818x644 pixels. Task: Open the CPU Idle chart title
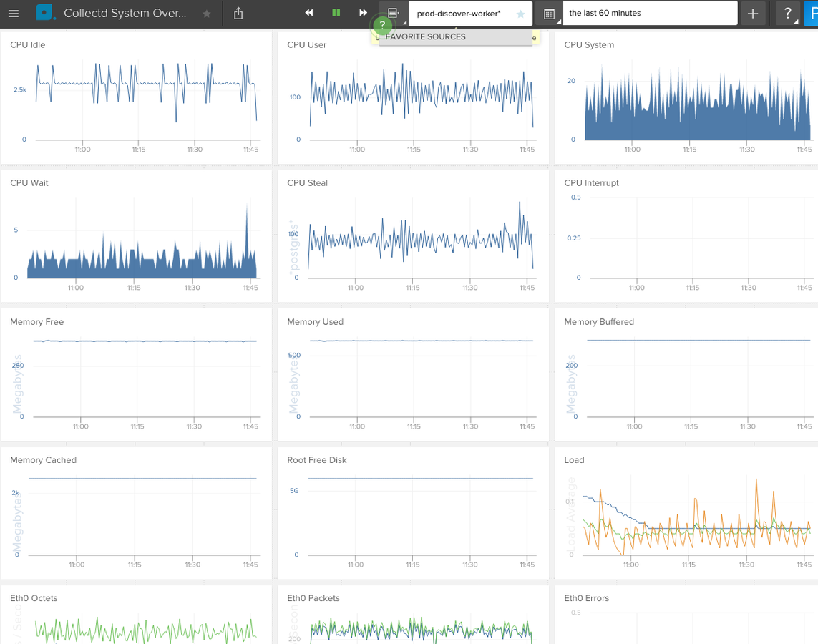click(x=28, y=45)
